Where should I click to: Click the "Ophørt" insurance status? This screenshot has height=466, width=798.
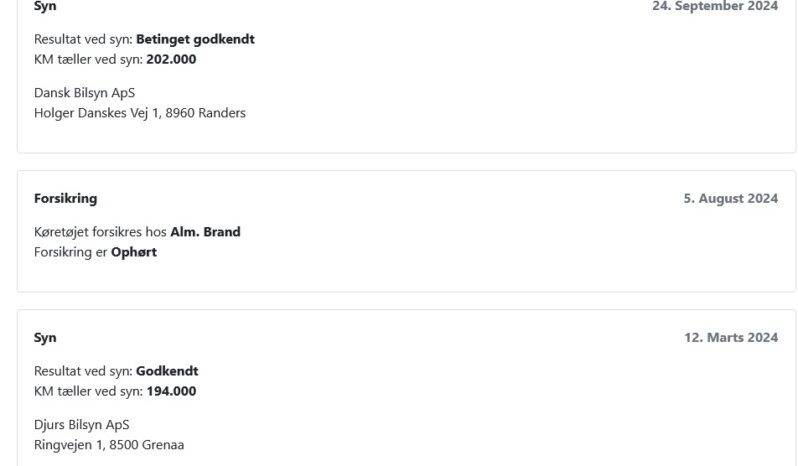coord(134,252)
